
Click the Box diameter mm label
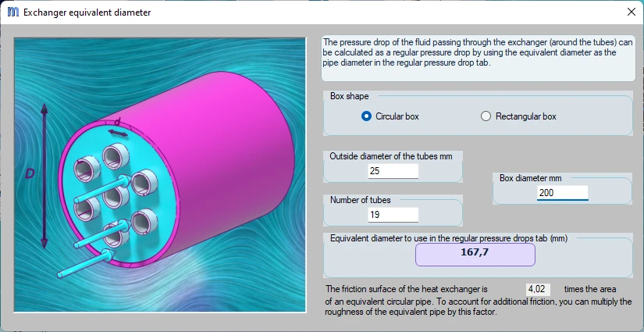[x=530, y=178]
